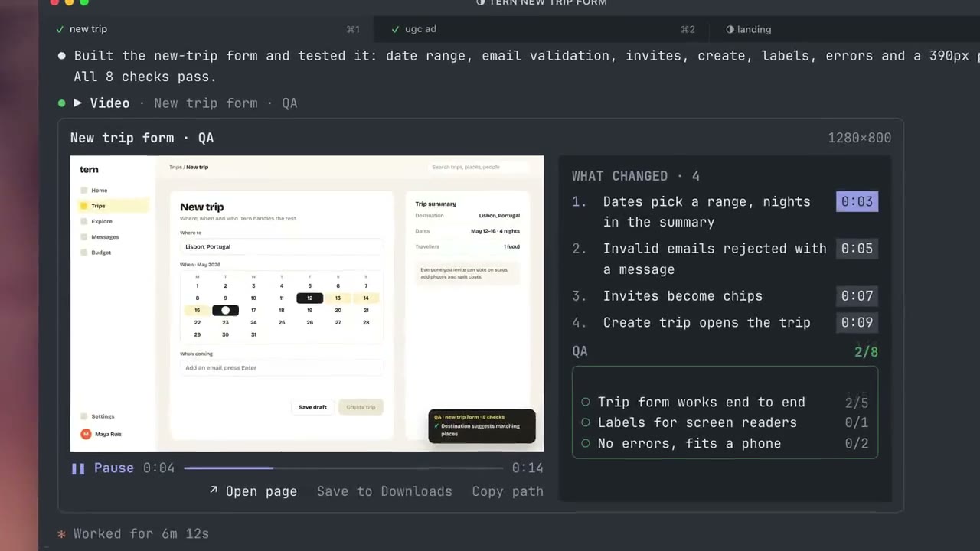
Task: Click the tern logo in the preview
Action: click(x=89, y=170)
